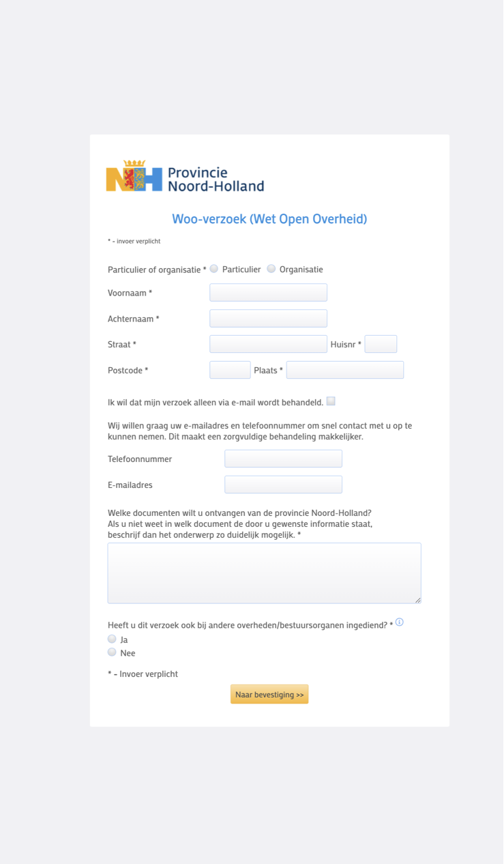Enable handling the request via e-mail only checkbox
Screen dimensions: 504x864
pos(331,401)
